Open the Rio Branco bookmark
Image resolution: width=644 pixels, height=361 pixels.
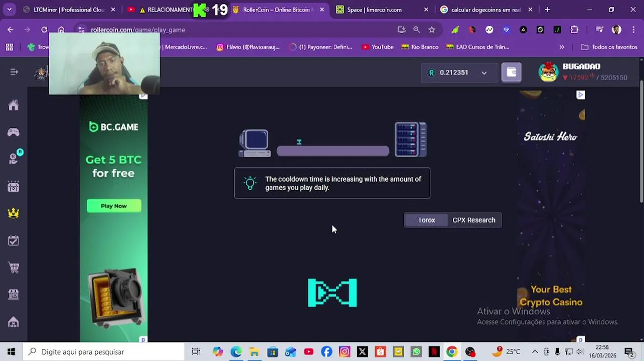(420, 47)
